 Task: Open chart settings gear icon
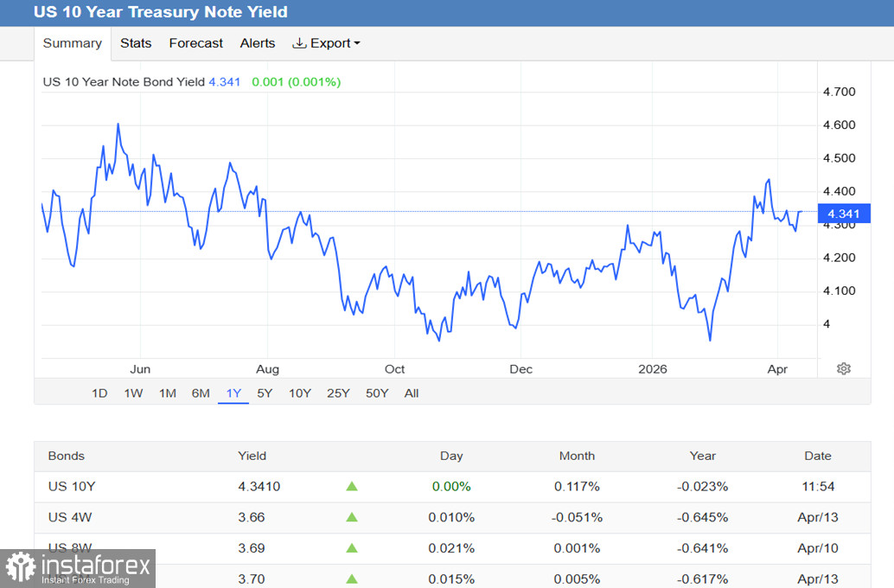pyautogui.click(x=844, y=368)
